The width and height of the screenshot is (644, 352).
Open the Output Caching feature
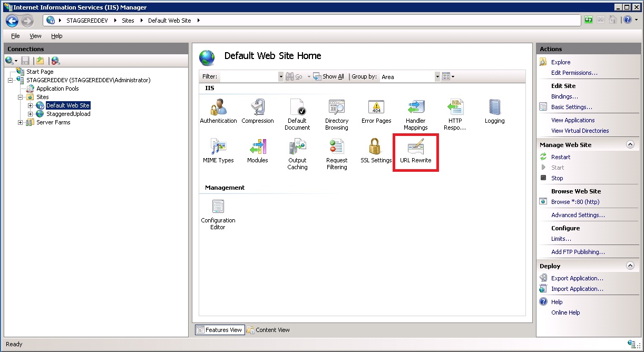click(297, 154)
